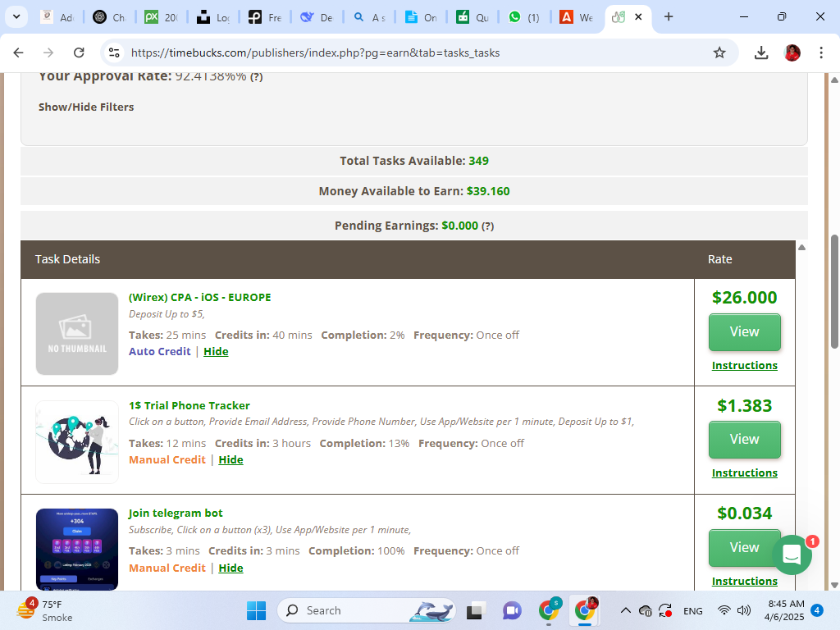Viewport: 840px width, 630px height.
Task: Open Instructions link for 1$ Trial Phone Tracker
Action: tap(744, 472)
